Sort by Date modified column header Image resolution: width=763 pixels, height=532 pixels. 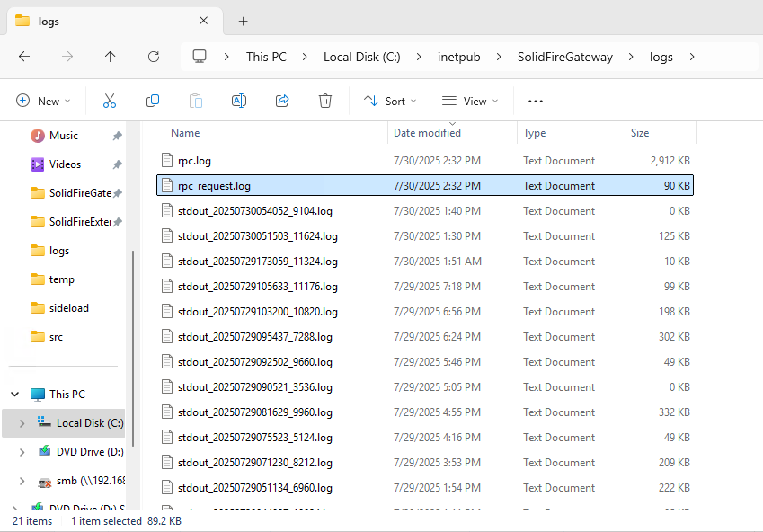pyautogui.click(x=427, y=132)
